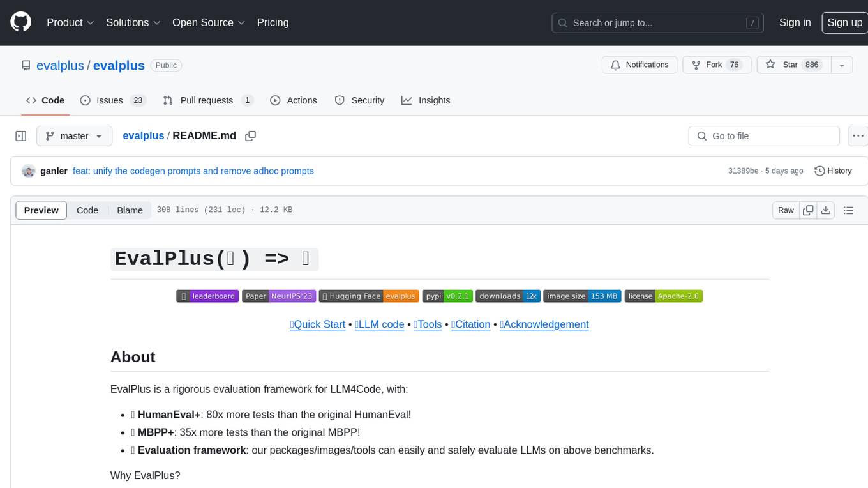This screenshot has width=868, height=488.
Task: Expand the star lists dropdown arrow
Action: (842, 65)
